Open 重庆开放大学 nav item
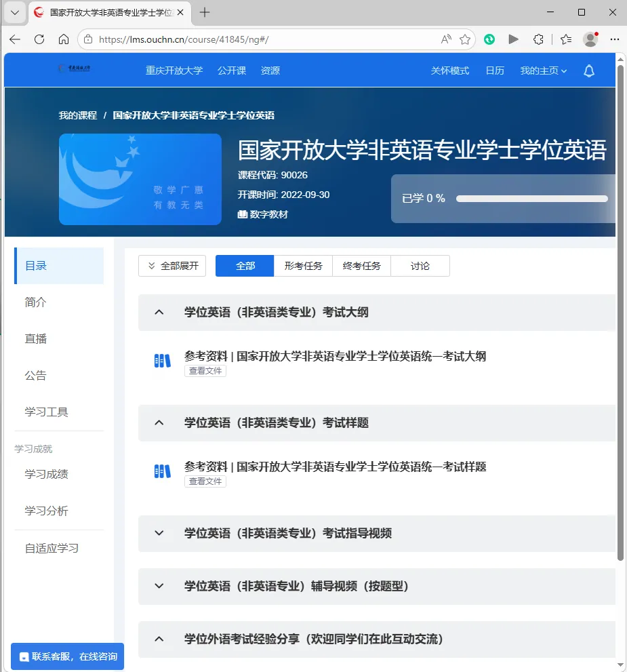The width and height of the screenshot is (627, 672). click(x=174, y=71)
